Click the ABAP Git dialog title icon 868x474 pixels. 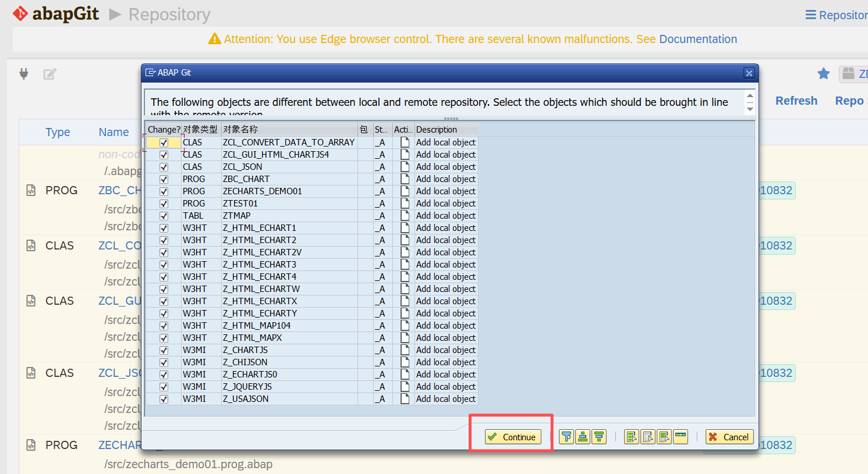[x=150, y=73]
